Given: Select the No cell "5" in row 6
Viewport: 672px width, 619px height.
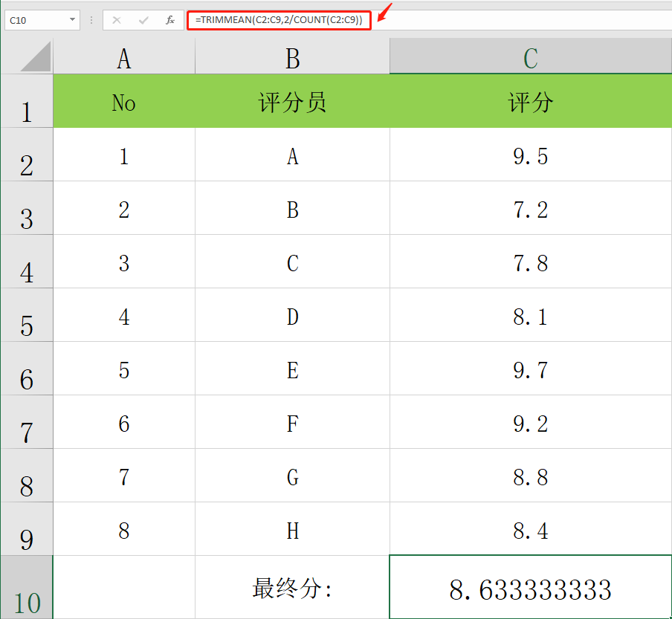Looking at the screenshot, I should 124,369.
